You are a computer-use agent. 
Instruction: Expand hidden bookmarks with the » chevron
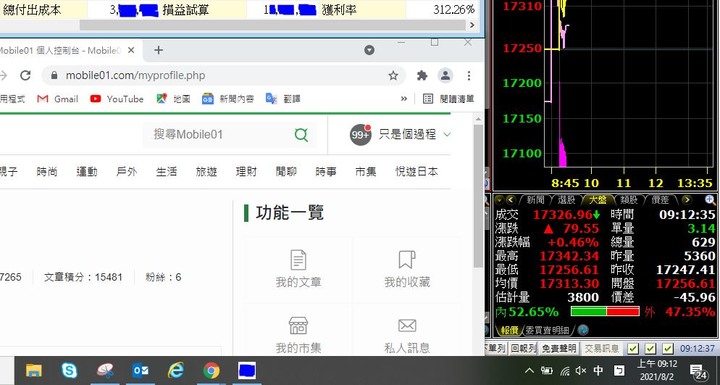404,99
